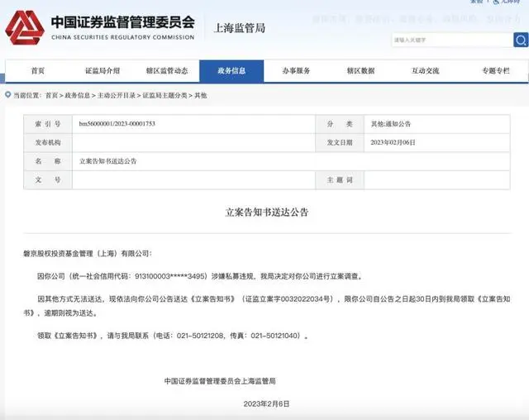
Task: Open the 证监局介绍 navigation tab
Action: (102, 71)
